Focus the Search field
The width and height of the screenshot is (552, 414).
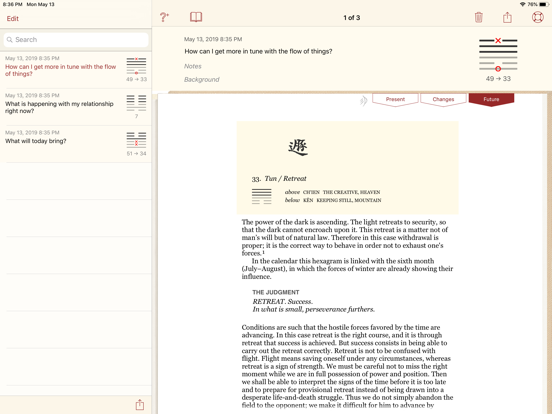click(76, 40)
